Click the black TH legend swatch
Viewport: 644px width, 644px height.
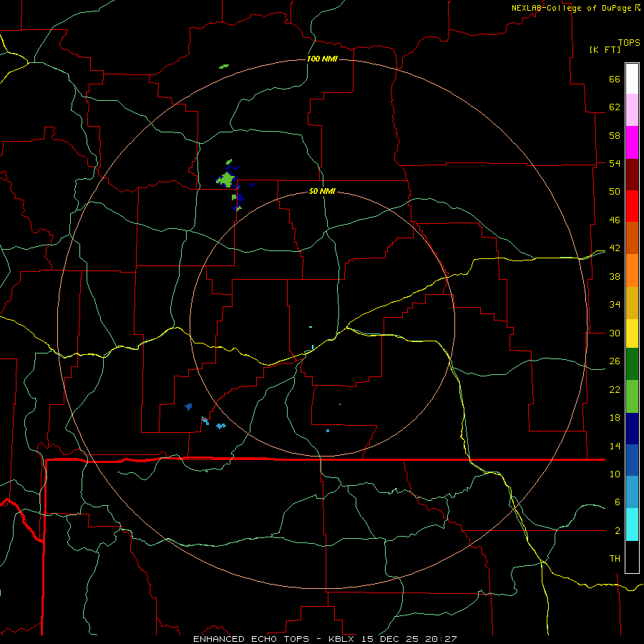click(632, 557)
